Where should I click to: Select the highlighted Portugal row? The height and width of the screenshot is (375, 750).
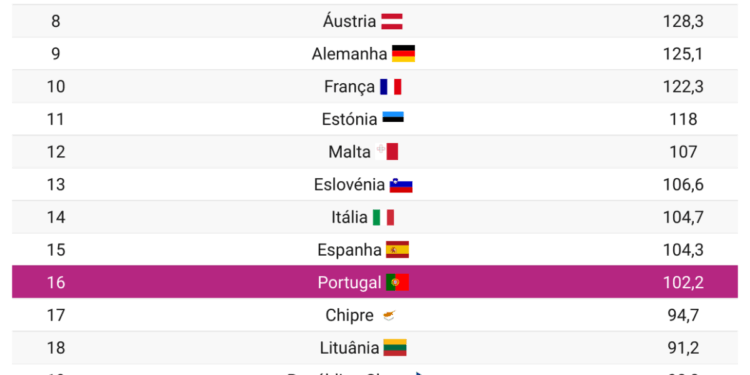click(x=375, y=282)
